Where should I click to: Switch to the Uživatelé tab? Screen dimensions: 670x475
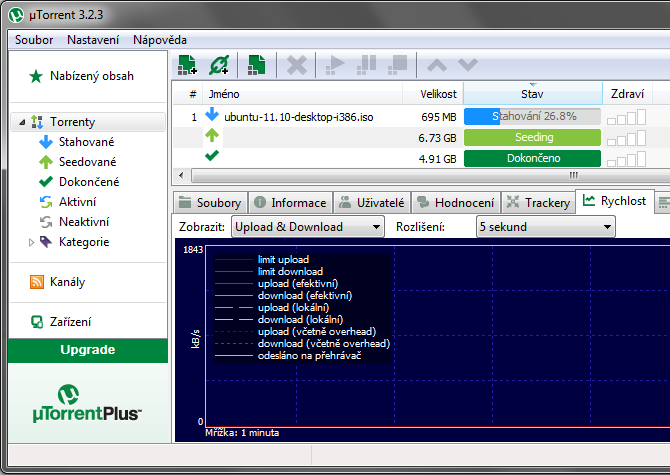point(372,202)
